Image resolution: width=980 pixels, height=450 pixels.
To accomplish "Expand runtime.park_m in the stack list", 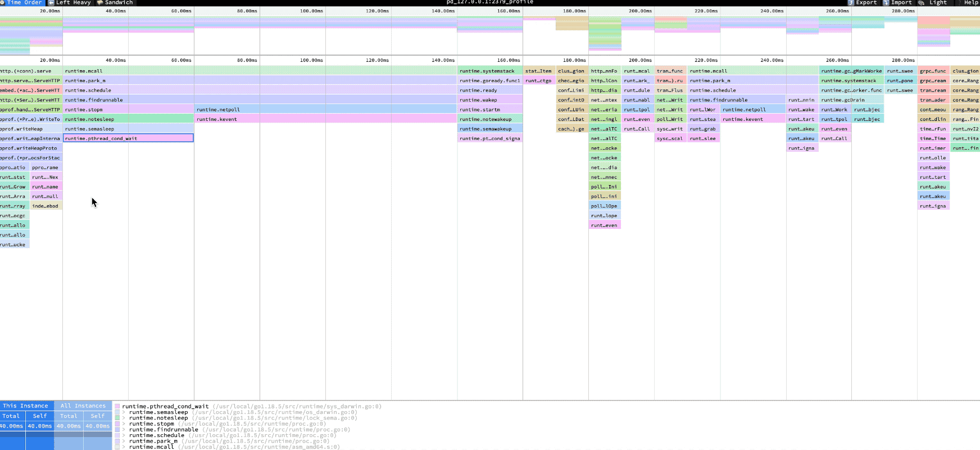I will point(124,441).
